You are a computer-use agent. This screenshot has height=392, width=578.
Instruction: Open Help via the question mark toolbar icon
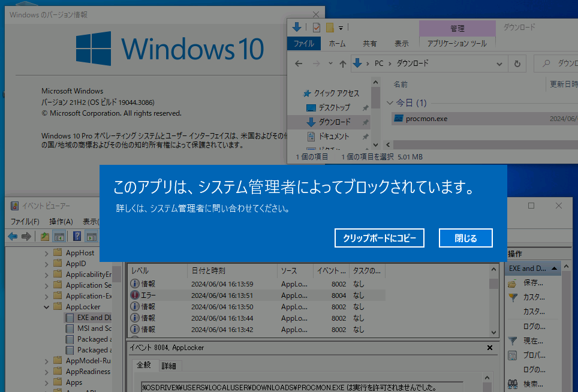pyautogui.click(x=77, y=236)
